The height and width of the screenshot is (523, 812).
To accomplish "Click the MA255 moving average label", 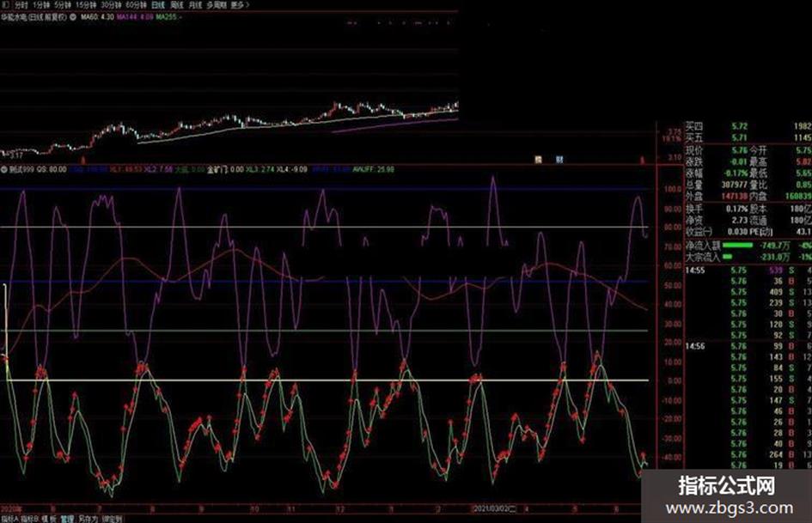I will click(168, 17).
